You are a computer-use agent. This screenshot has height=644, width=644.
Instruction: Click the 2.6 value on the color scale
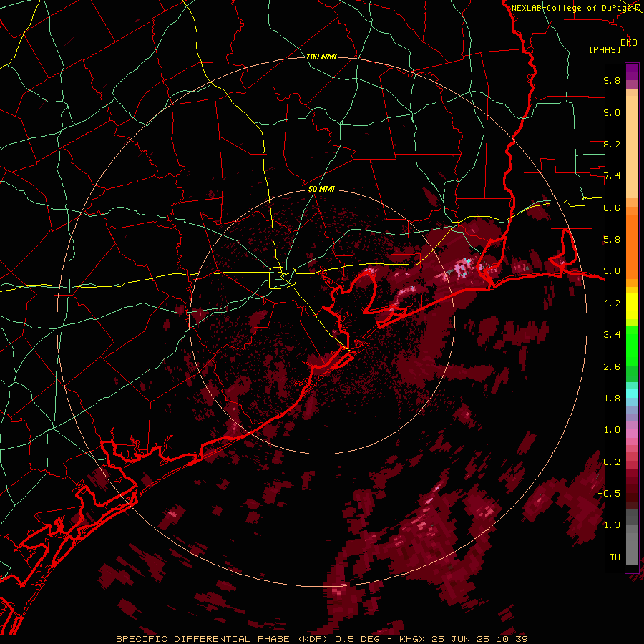tap(612, 366)
